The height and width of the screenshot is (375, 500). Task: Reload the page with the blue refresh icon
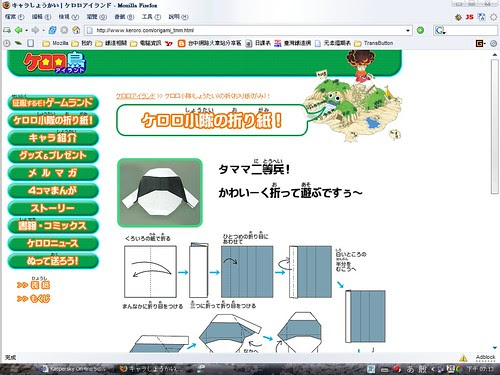pos(52,30)
